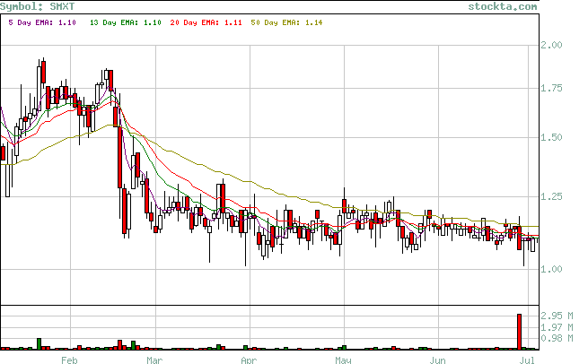Click the 2.00 price axis label
This screenshot has height=364, width=588.
pyautogui.click(x=551, y=45)
